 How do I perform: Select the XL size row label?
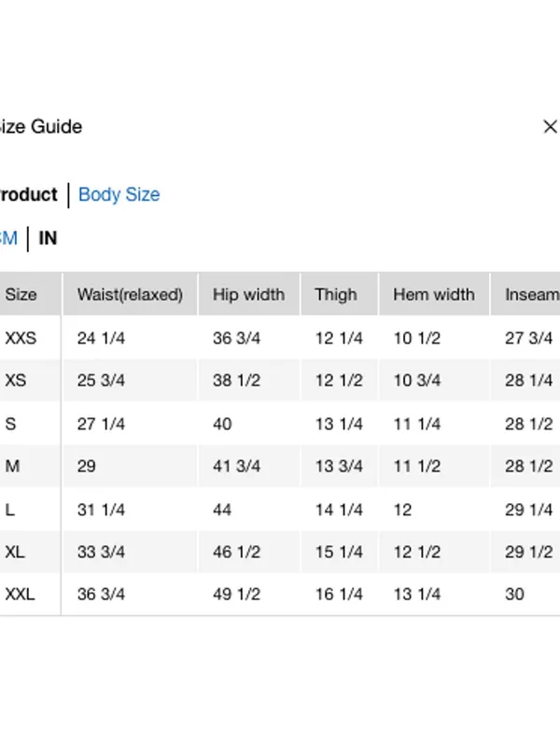pyautogui.click(x=15, y=552)
